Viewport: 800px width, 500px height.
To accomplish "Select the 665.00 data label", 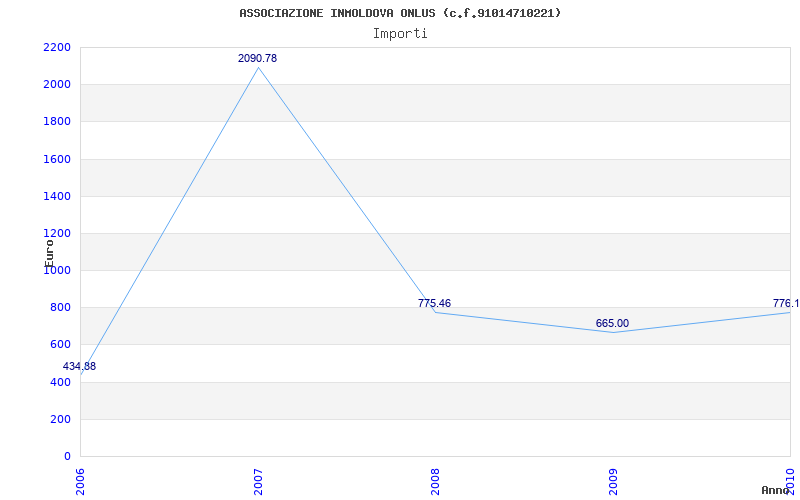I will 612,323.
